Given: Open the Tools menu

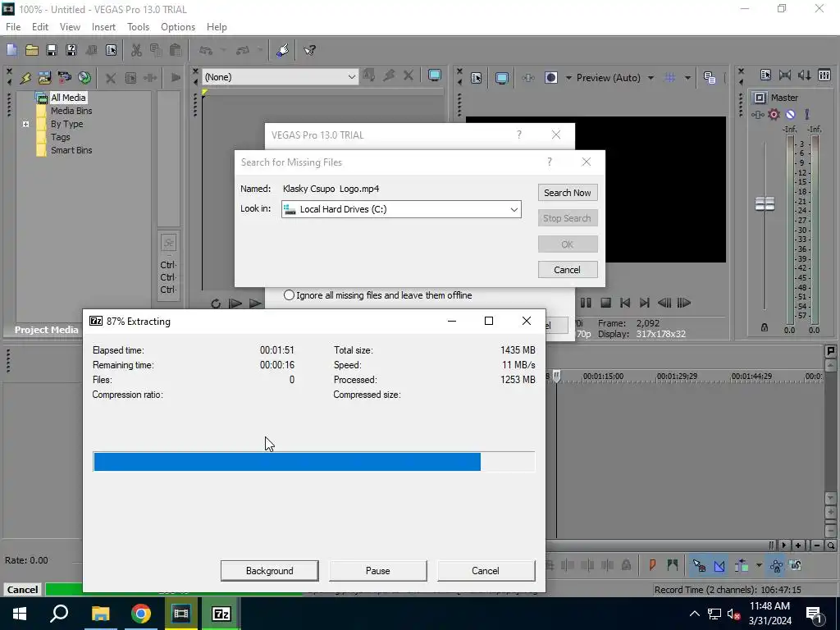Looking at the screenshot, I should pos(138,27).
